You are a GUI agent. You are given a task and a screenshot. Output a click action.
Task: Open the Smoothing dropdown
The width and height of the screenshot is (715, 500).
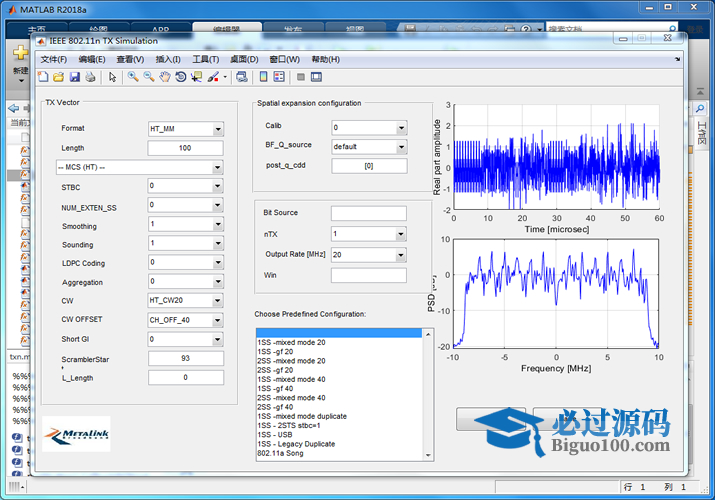click(x=186, y=224)
